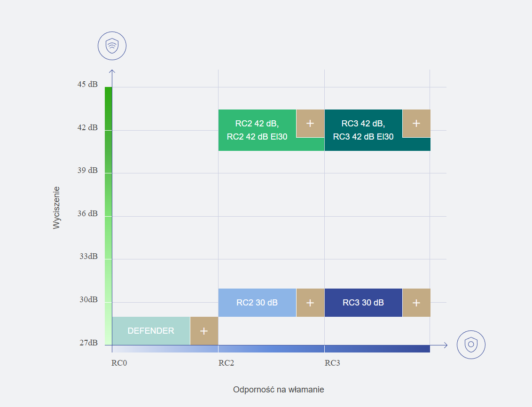Screen dimensions: 532x407
Task: Click the 45 dB axis label
Action: [x=88, y=85]
